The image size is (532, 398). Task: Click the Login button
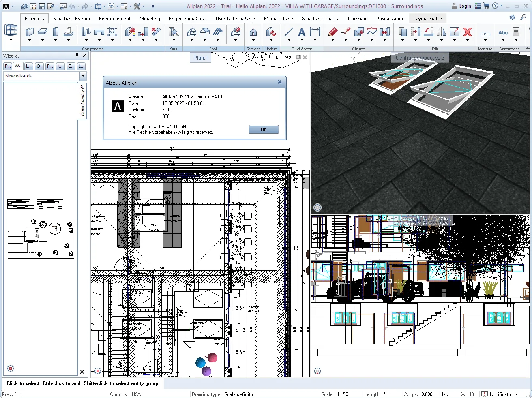[x=461, y=6]
